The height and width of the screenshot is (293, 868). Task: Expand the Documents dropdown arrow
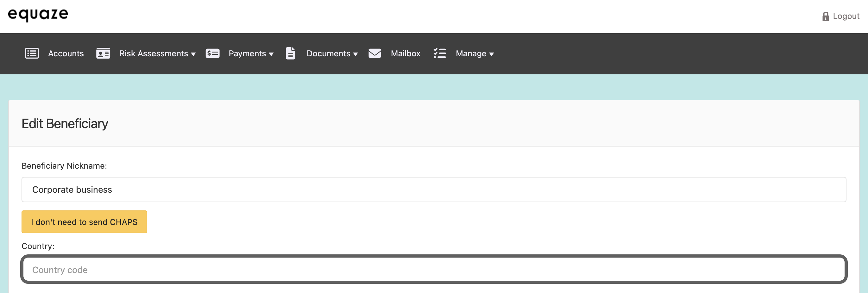tap(355, 54)
